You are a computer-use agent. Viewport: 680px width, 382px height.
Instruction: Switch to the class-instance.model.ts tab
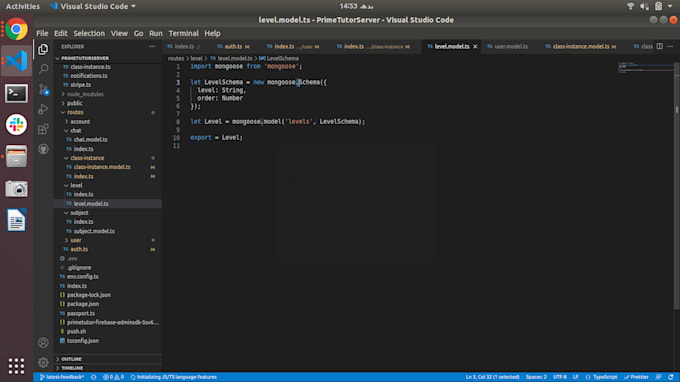pyautogui.click(x=581, y=46)
